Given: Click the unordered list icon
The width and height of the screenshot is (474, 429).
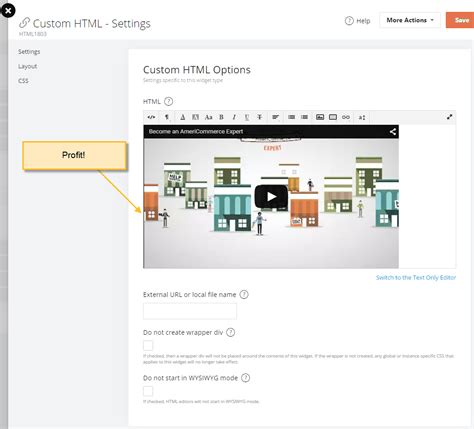Looking at the screenshot, I should pyautogui.click(x=291, y=117).
